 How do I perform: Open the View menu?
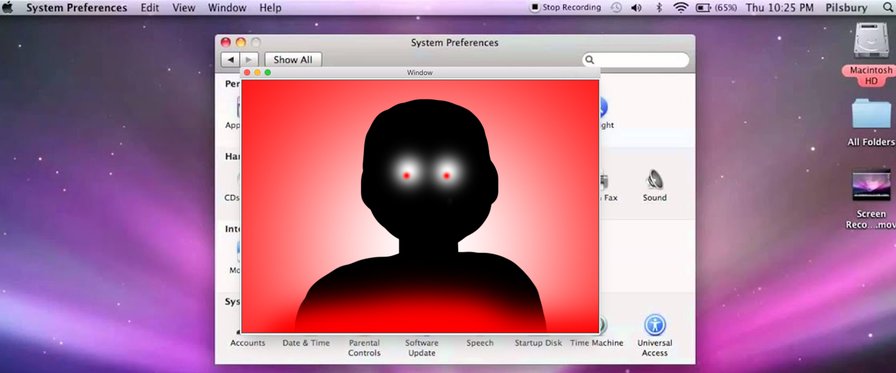[183, 7]
